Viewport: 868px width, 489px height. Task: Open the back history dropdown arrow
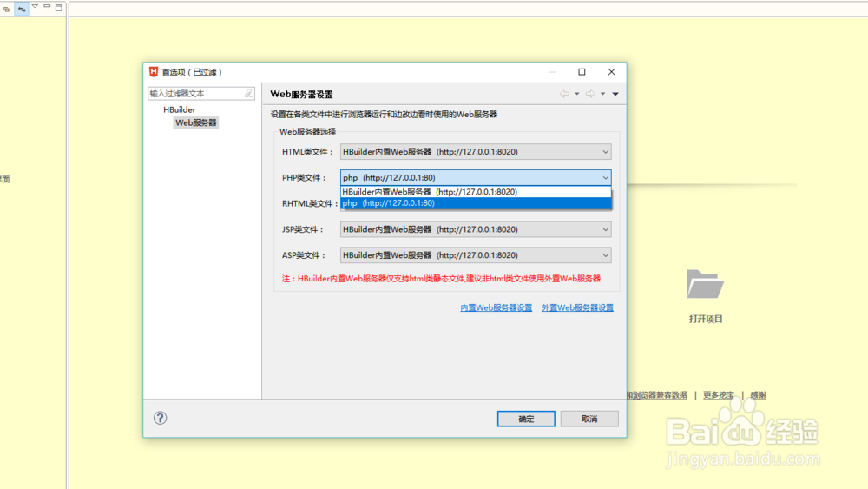tap(577, 94)
